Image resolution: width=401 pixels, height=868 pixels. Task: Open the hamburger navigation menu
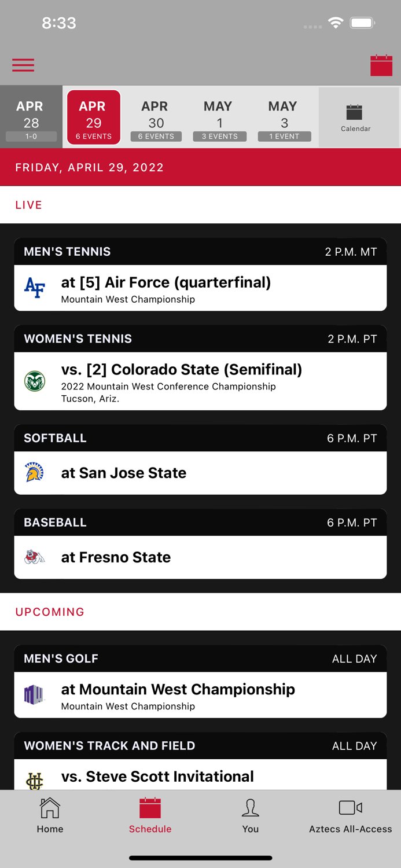(x=23, y=65)
